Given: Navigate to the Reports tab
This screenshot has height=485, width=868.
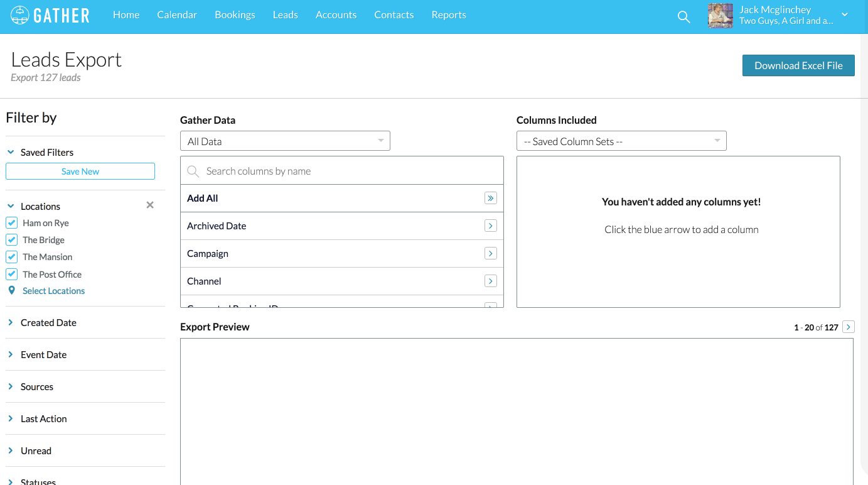Looking at the screenshot, I should point(448,15).
